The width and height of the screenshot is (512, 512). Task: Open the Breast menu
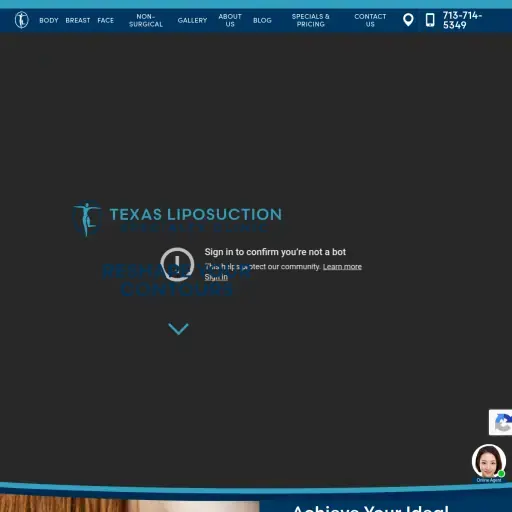click(x=78, y=20)
